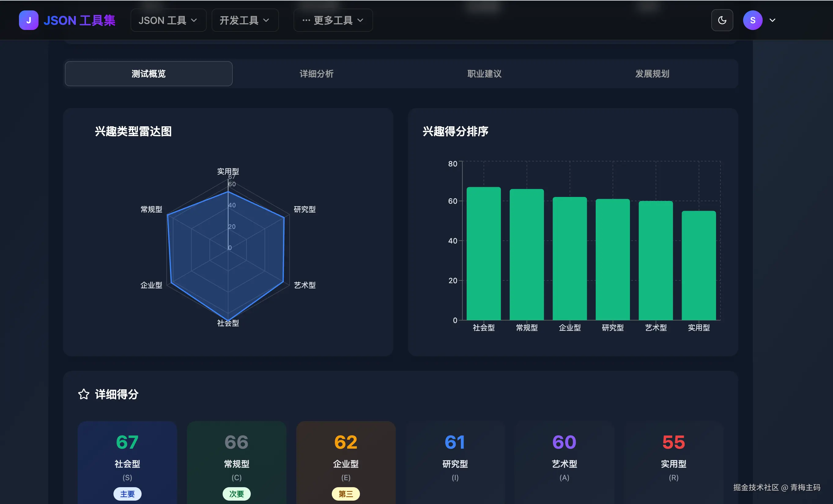Screen dimensions: 833x504
Task: Select the 测试概览 tab
Action: click(148, 74)
